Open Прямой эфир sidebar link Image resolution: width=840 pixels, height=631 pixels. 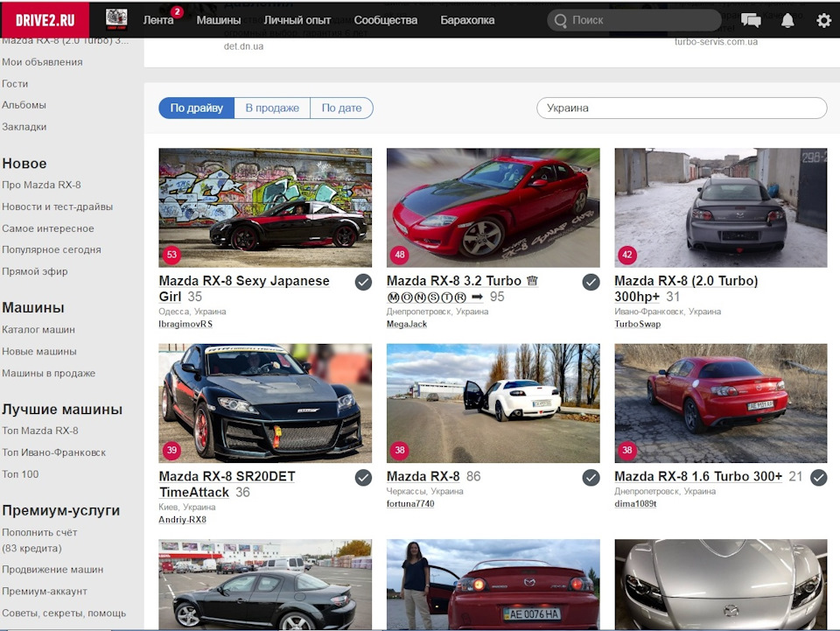(x=35, y=271)
